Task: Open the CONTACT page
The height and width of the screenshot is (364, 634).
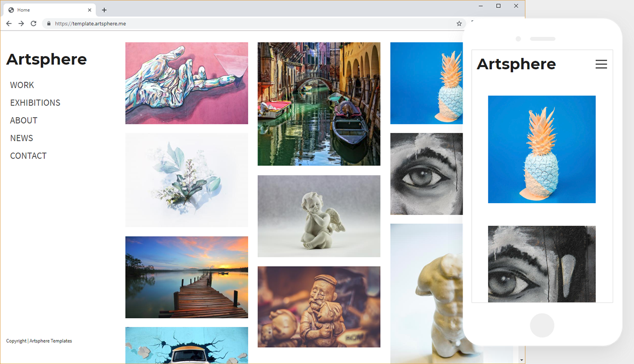Action: 28,156
